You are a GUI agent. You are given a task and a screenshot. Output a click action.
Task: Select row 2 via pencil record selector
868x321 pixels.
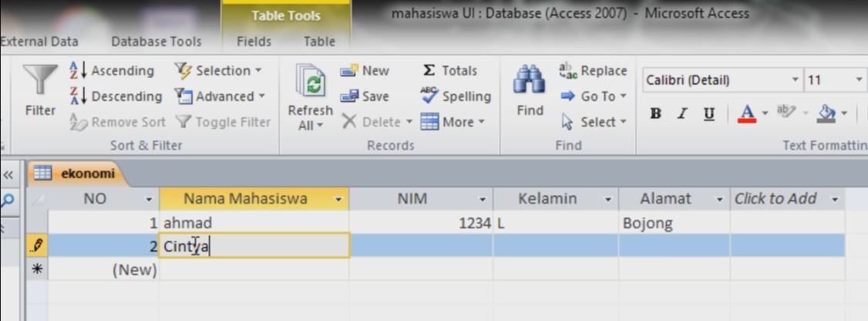[38, 245]
